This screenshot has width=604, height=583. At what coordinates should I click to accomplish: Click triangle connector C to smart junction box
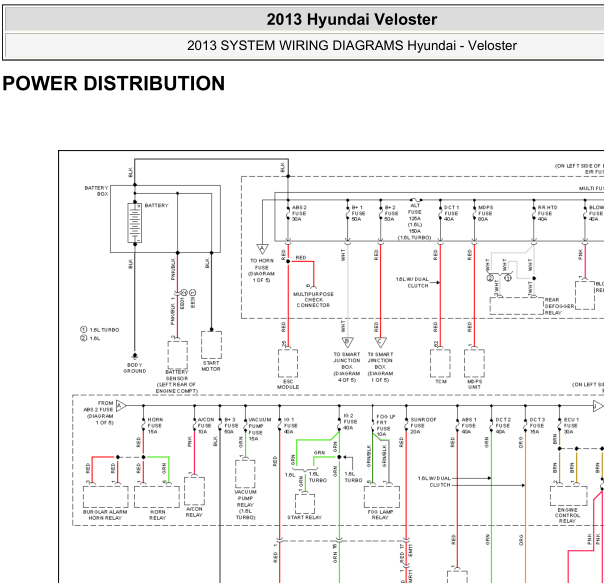point(381,342)
